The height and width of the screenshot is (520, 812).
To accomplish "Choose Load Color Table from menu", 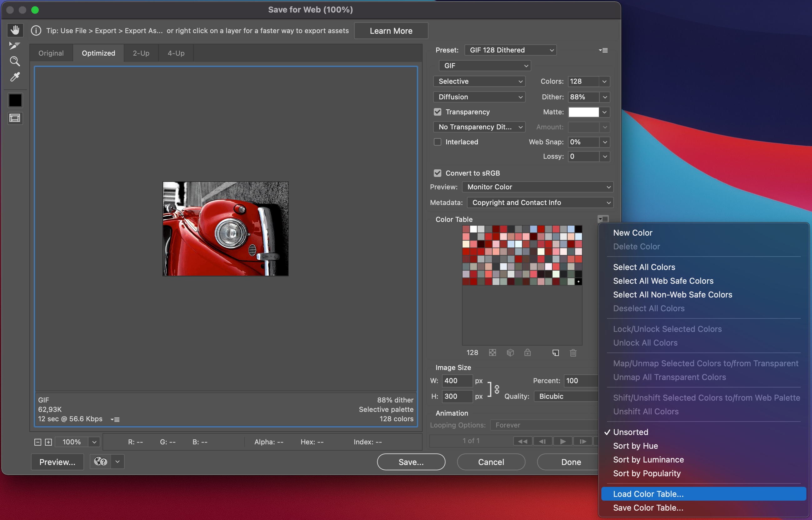I will (x=648, y=494).
